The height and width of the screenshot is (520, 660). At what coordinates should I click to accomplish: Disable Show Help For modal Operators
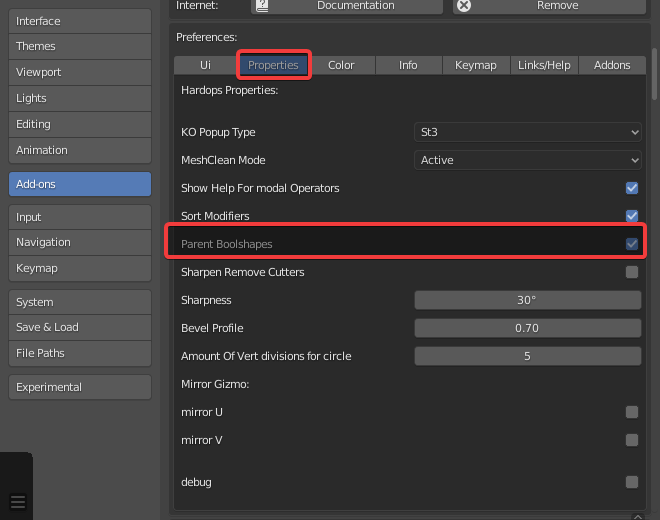click(x=632, y=188)
